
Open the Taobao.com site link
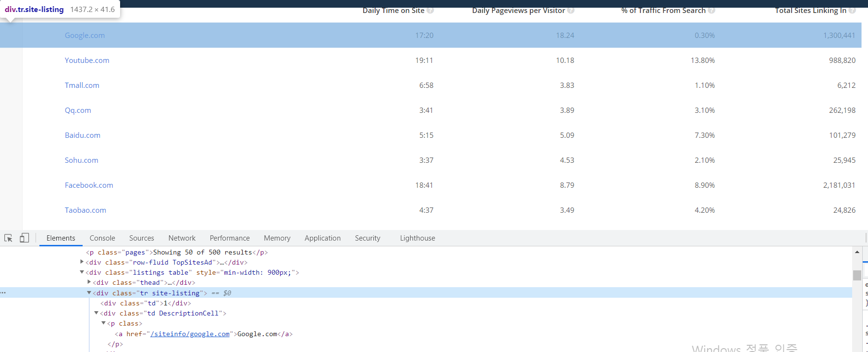point(86,210)
